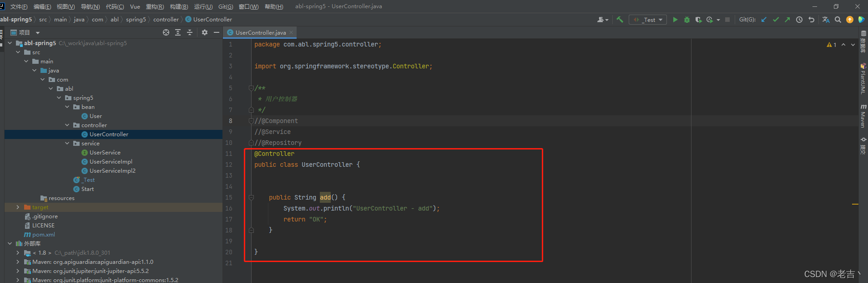Click Git Rollback undo arrow
The width and height of the screenshot is (868, 283).
click(811, 20)
